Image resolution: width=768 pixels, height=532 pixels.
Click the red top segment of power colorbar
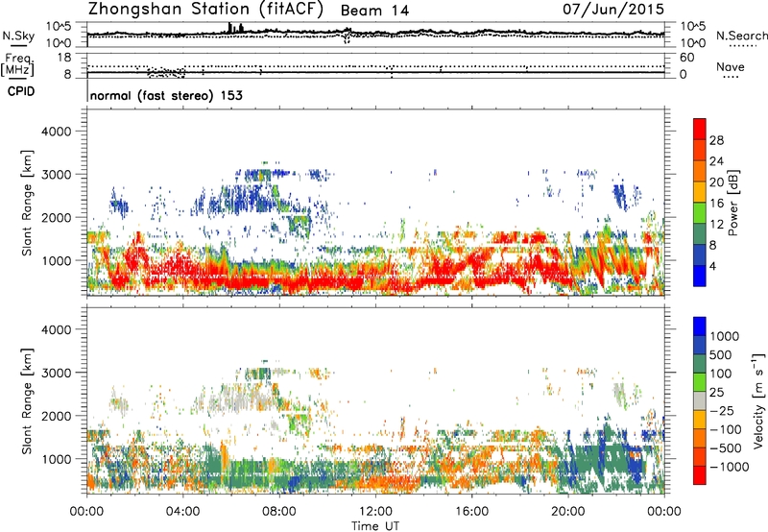coord(700,129)
